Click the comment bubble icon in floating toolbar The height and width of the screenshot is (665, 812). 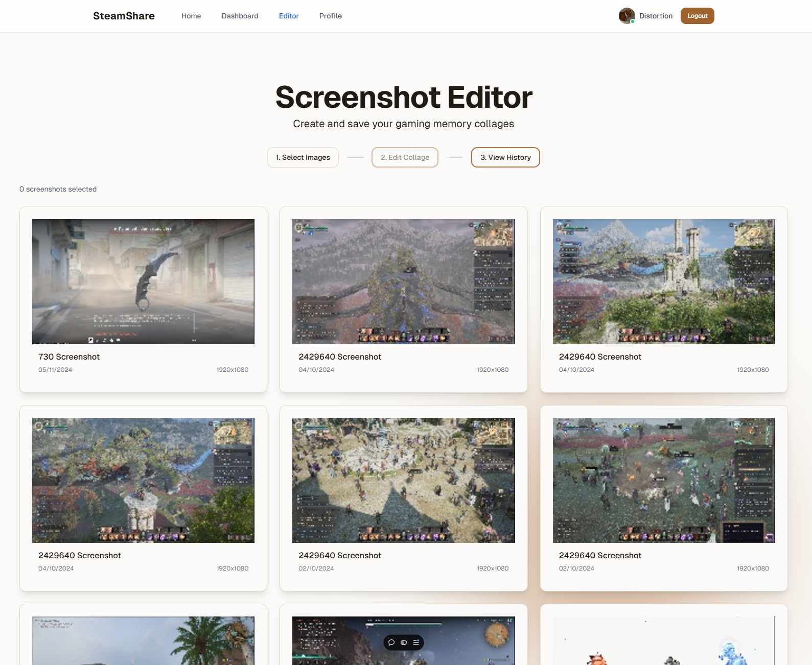pyautogui.click(x=391, y=643)
